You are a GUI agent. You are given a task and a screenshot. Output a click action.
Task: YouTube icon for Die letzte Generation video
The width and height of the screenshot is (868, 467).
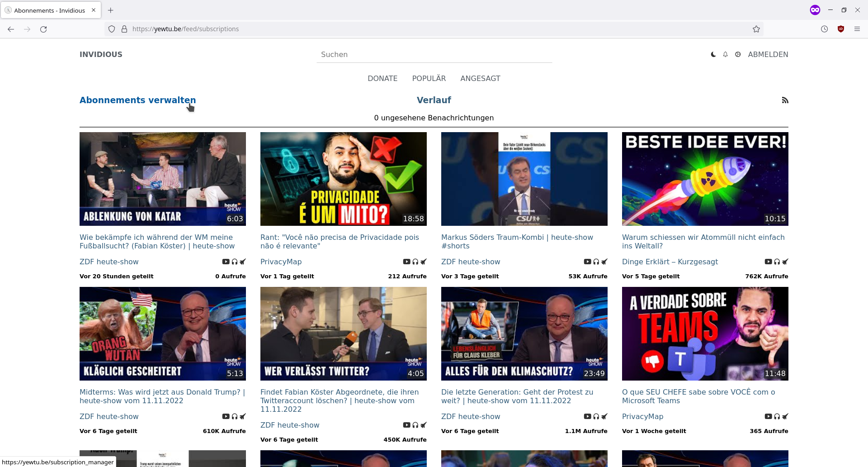pyautogui.click(x=587, y=416)
